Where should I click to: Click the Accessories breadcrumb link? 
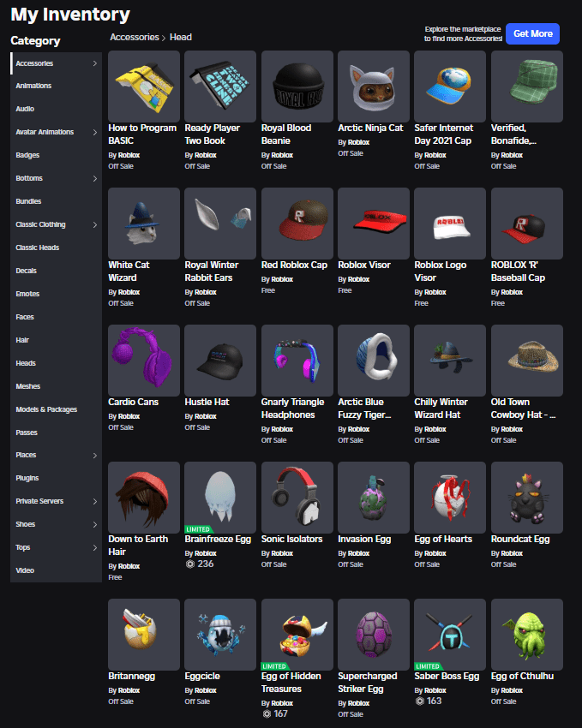click(135, 37)
